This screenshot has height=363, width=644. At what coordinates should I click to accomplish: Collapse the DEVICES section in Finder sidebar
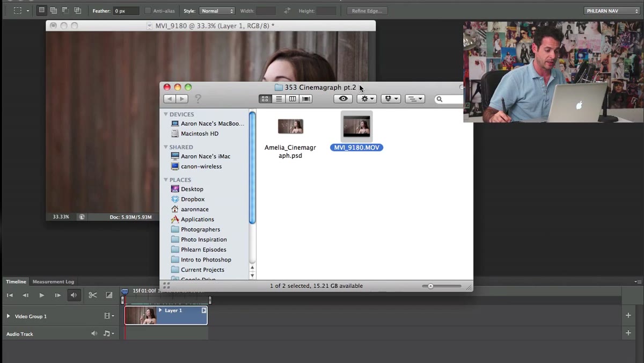point(166,114)
